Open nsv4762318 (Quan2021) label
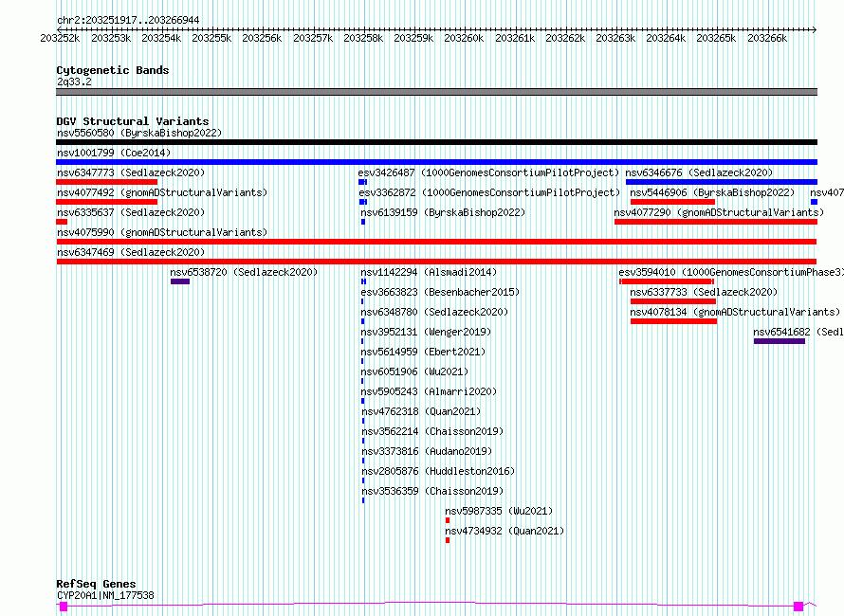Image resolution: width=844 pixels, height=616 pixels. click(x=421, y=411)
